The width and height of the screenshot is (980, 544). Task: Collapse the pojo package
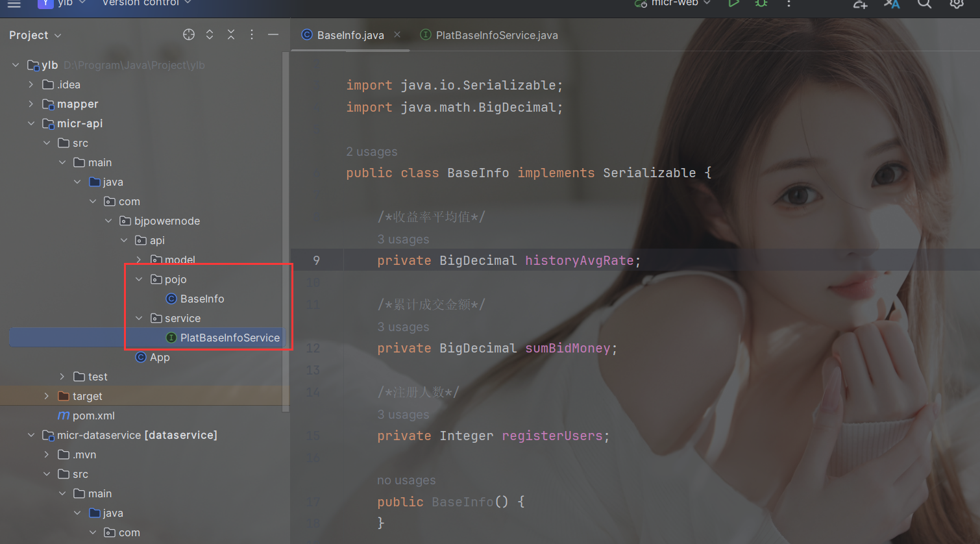pyautogui.click(x=139, y=279)
